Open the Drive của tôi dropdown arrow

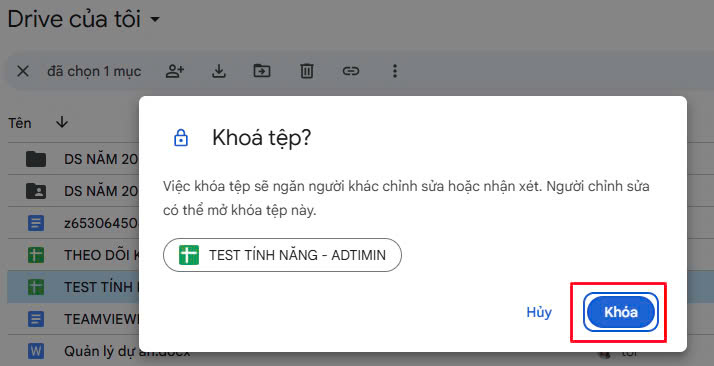click(155, 20)
